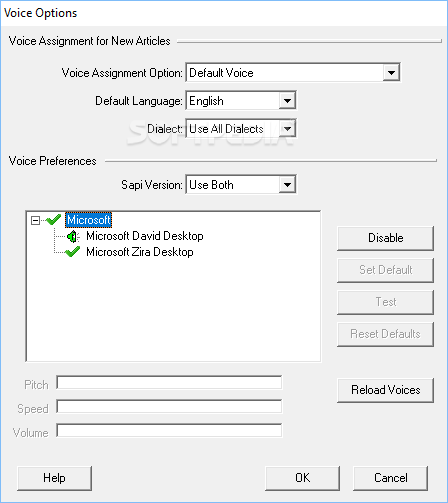The height and width of the screenshot is (503, 448).
Task: Click the Volume slider bar
Action: tap(169, 430)
